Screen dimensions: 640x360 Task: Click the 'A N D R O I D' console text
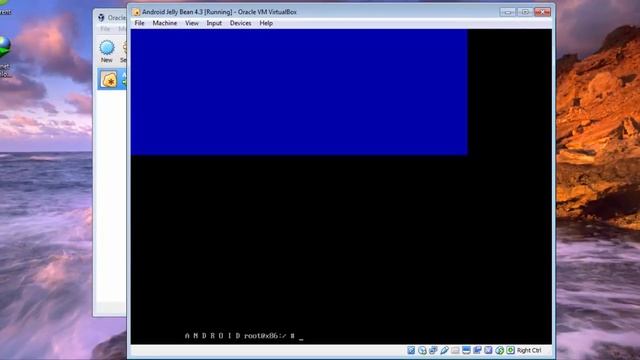212,336
